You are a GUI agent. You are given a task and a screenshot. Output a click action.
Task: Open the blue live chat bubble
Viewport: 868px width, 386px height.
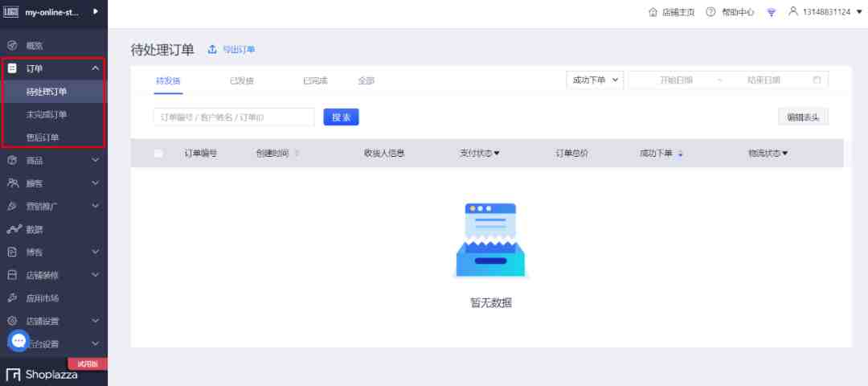[x=18, y=341]
